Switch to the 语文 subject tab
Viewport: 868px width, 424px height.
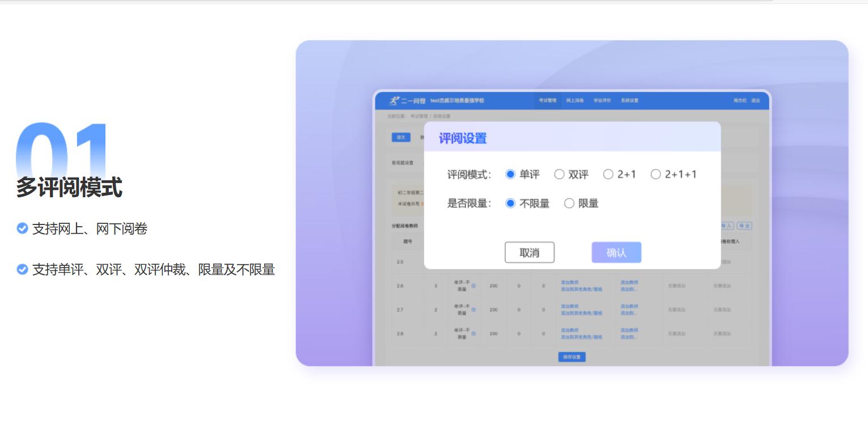point(401,136)
